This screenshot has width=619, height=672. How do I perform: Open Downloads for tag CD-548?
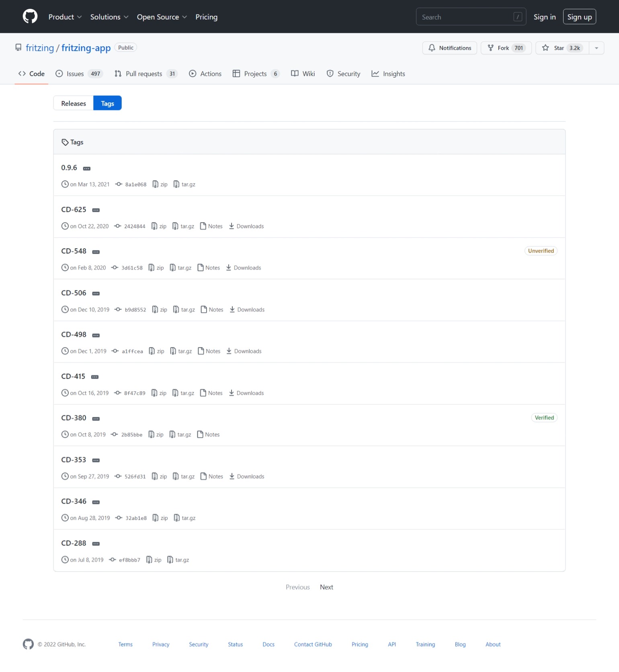pyautogui.click(x=244, y=268)
